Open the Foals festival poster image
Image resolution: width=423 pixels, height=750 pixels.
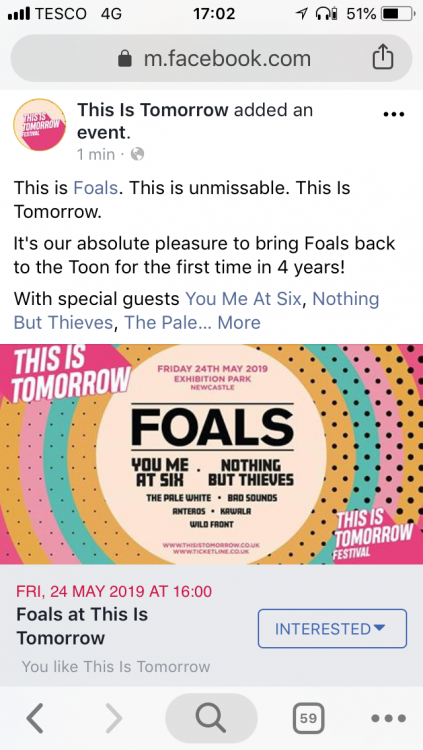tap(212, 454)
